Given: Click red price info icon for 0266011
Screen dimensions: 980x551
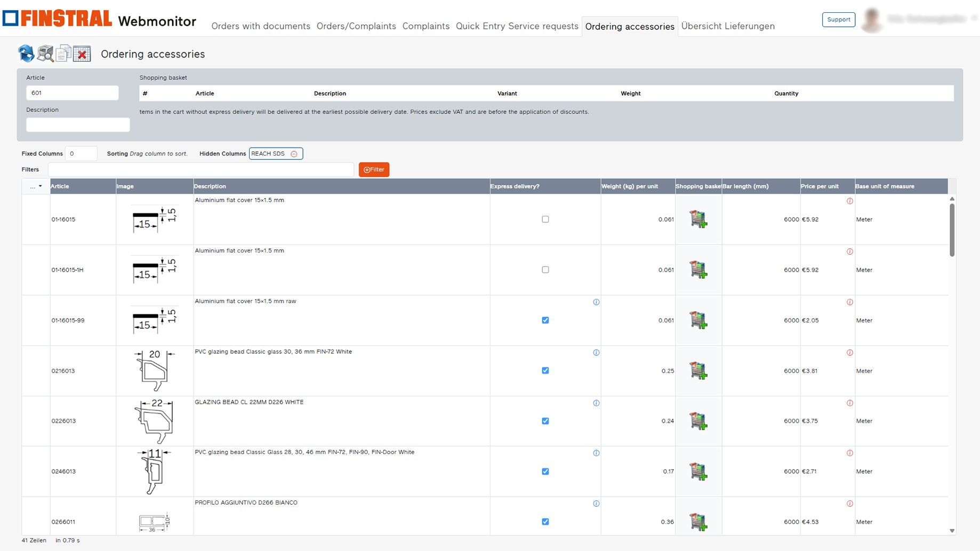Looking at the screenshot, I should coord(850,504).
